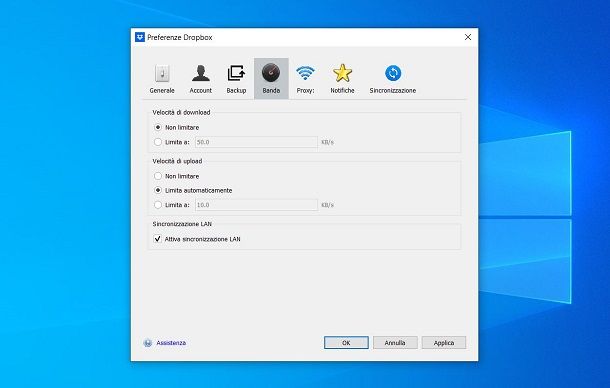Click the 'Velocità di download' group label

click(x=181, y=112)
